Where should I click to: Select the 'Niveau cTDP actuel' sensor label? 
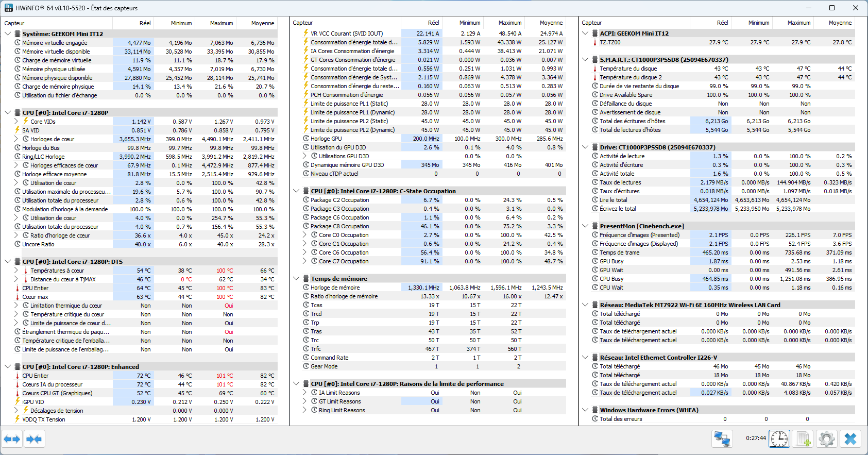(x=334, y=174)
